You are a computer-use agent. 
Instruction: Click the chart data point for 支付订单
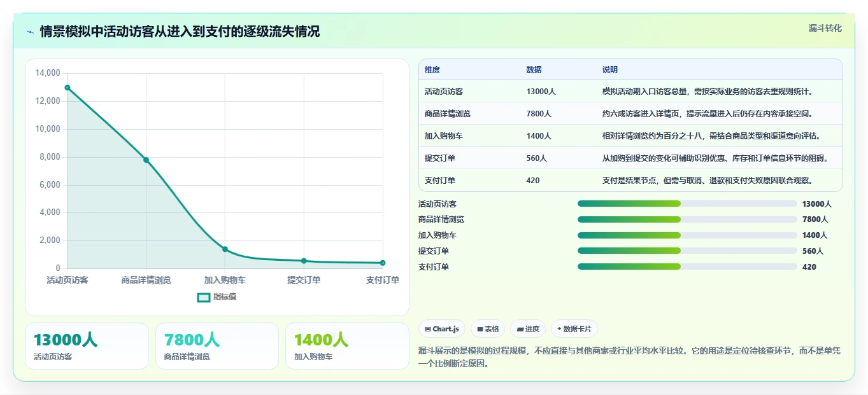383,263
